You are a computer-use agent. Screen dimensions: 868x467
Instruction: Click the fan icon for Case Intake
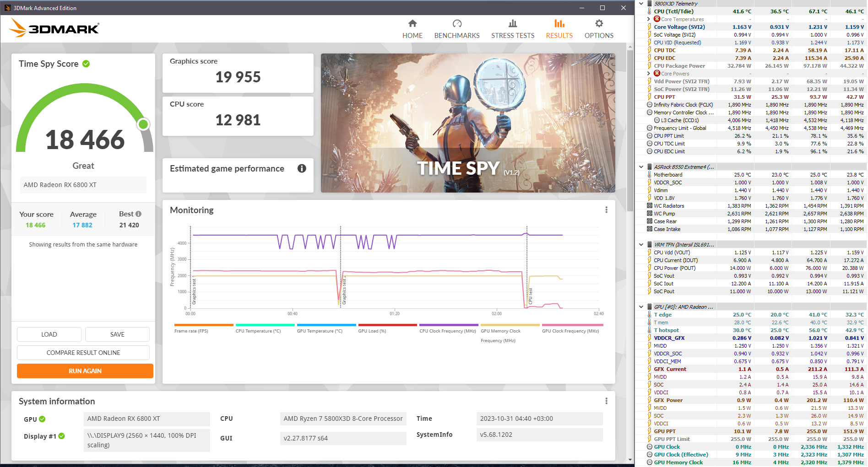[649, 229]
